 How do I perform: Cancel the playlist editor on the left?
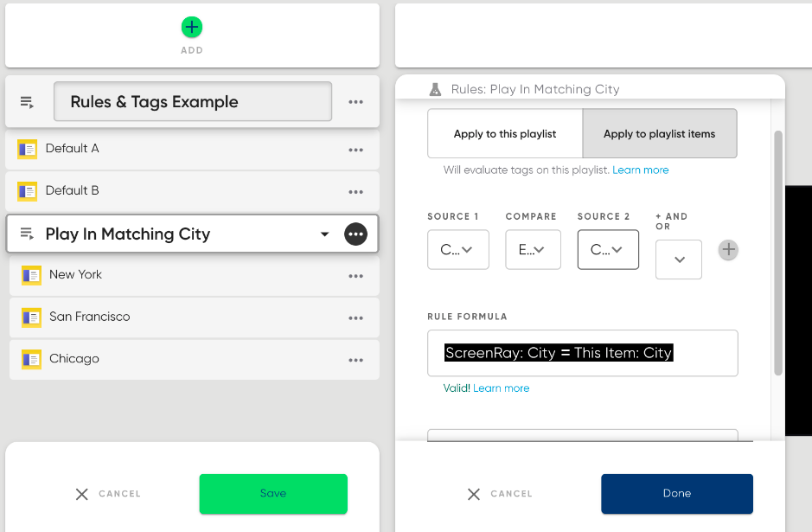pos(108,494)
